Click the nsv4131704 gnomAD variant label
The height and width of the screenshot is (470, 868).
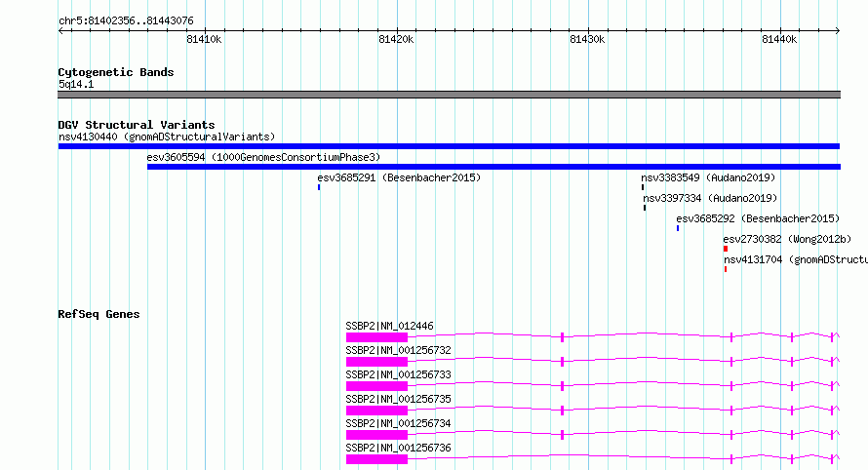pos(796,259)
